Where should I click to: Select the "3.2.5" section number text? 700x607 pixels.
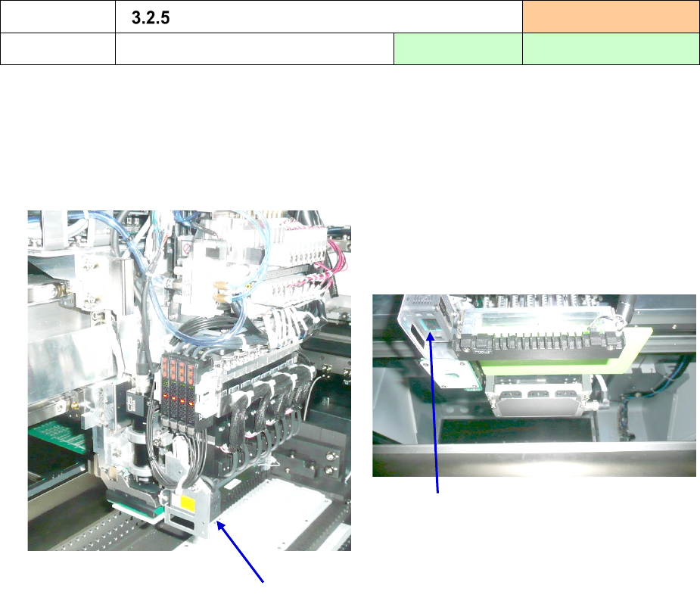(x=151, y=18)
